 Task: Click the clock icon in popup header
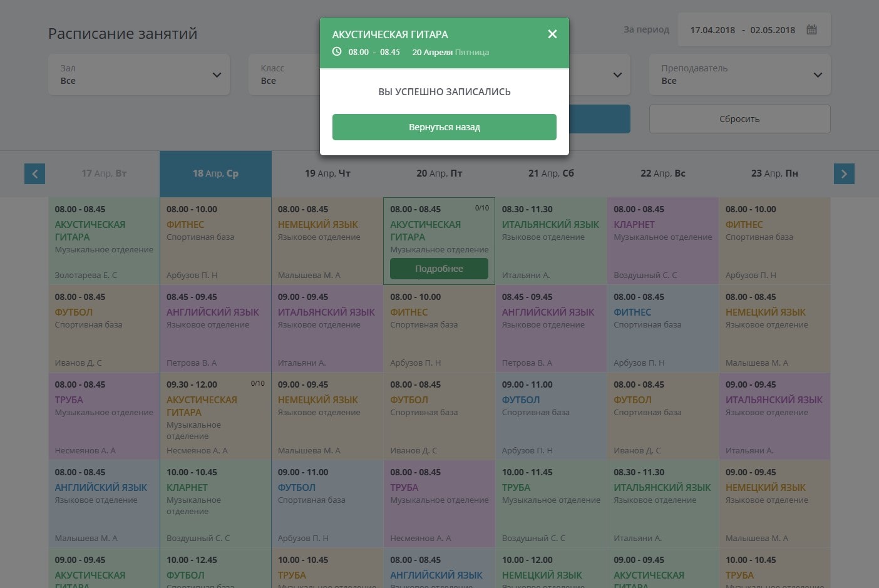pos(337,52)
